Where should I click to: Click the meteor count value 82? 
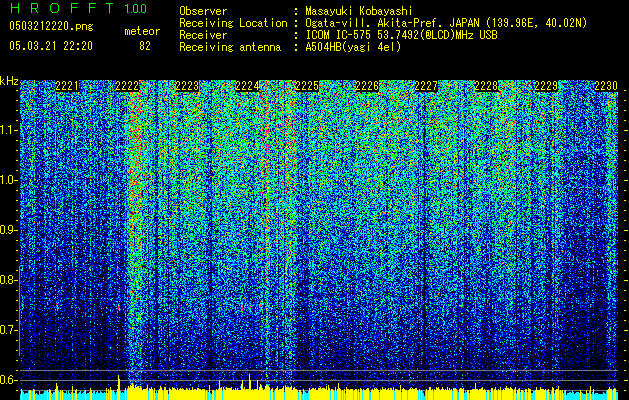(145, 46)
